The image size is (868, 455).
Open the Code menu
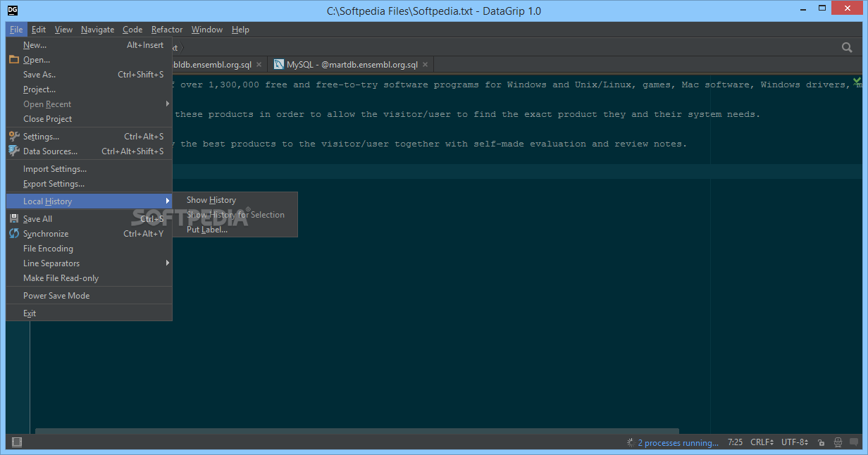pyautogui.click(x=132, y=30)
